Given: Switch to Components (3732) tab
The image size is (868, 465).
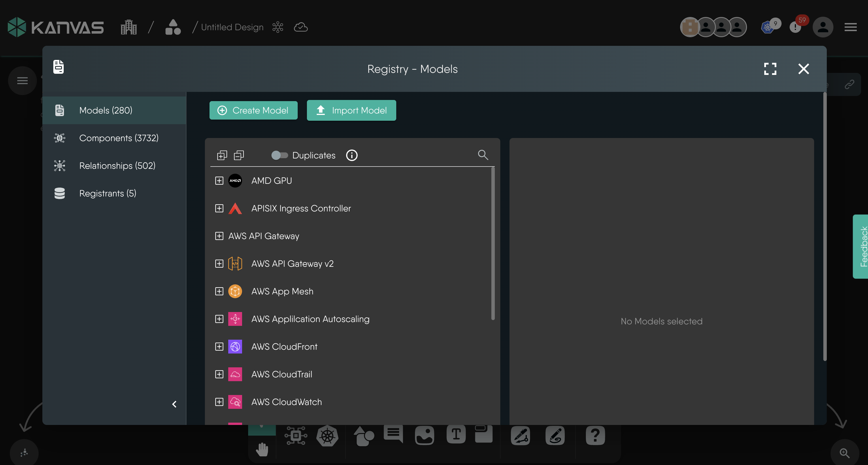Looking at the screenshot, I should tap(118, 138).
